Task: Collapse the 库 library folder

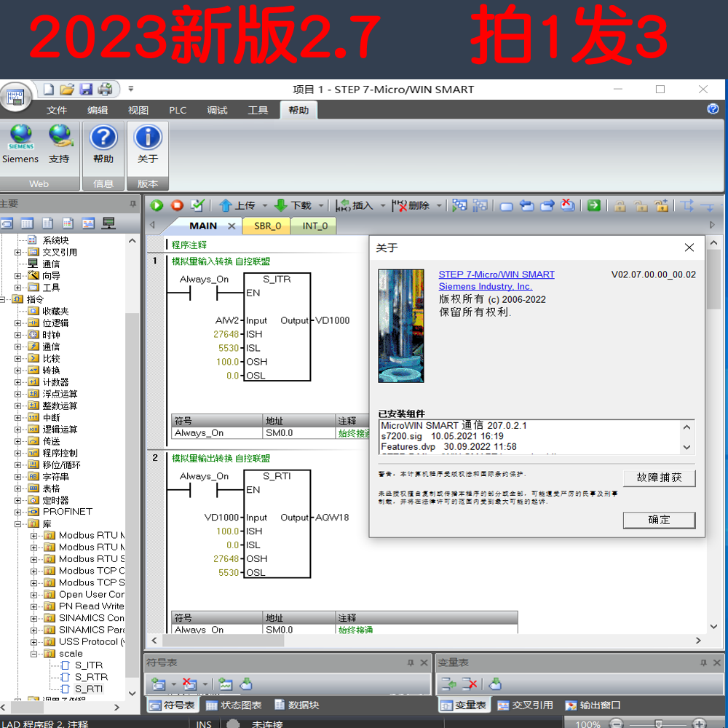Action: tap(17, 524)
